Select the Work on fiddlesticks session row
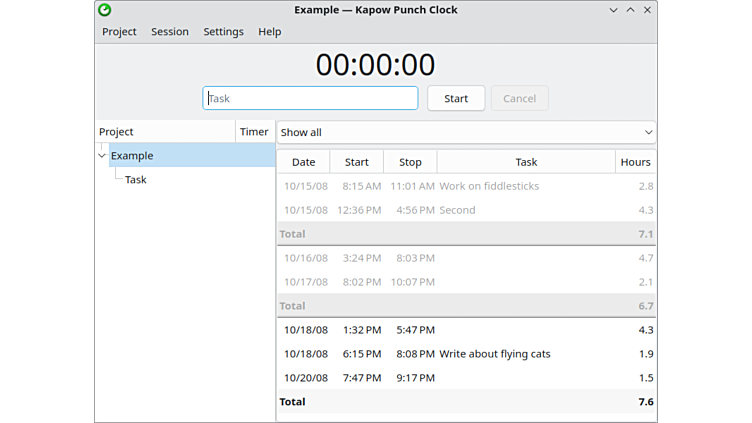The width and height of the screenshot is (752, 423). [488, 186]
